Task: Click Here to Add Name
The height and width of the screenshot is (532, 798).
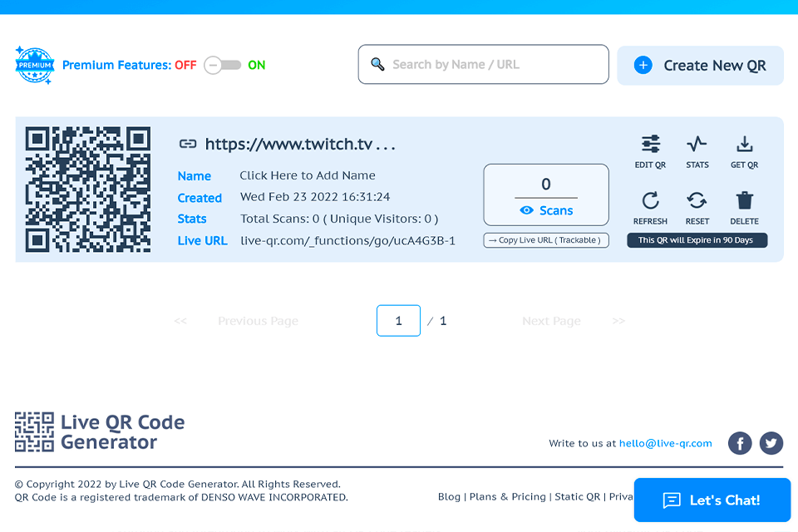Action: pyautogui.click(x=308, y=175)
